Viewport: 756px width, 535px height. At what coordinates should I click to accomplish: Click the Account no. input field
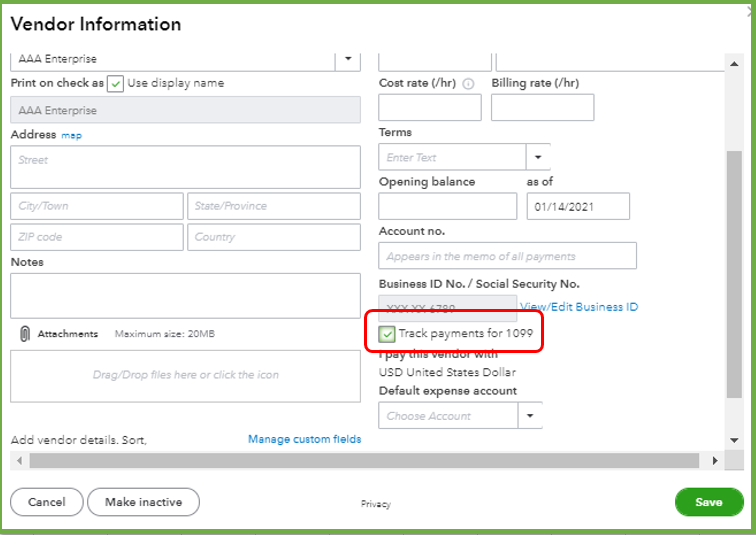point(507,256)
